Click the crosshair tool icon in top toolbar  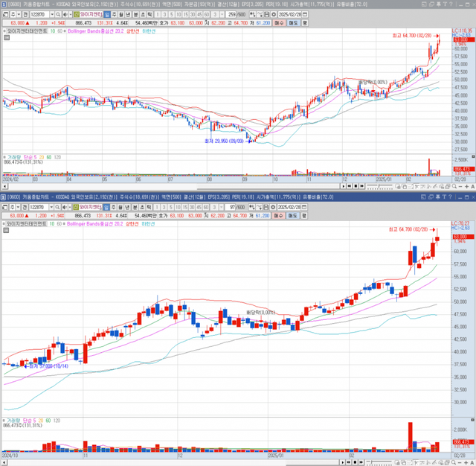pyautogui.click(x=252, y=14)
